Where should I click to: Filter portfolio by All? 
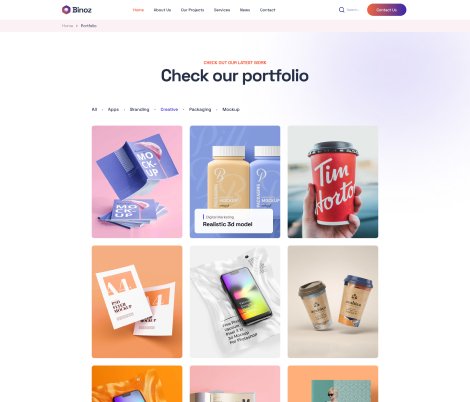94,109
